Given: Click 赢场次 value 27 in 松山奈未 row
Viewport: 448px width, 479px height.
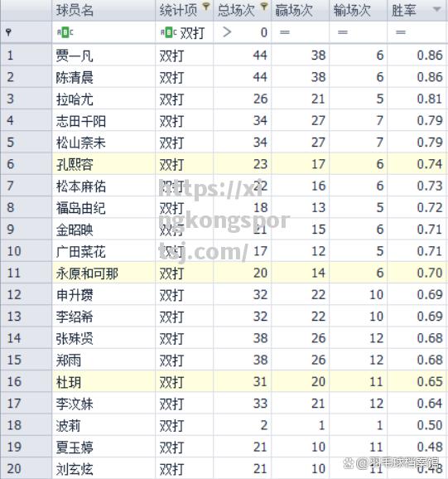Looking at the screenshot, I should 318,143.
